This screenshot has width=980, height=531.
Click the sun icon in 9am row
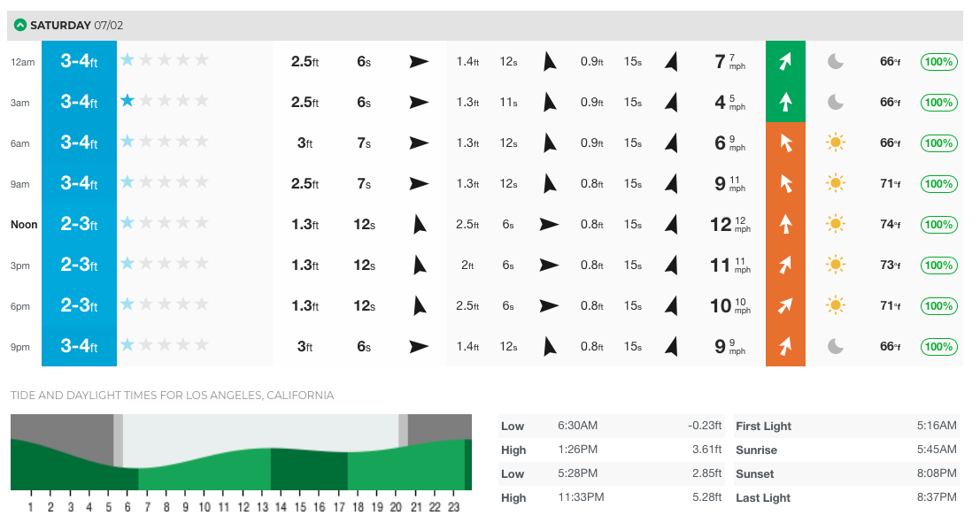point(835,183)
